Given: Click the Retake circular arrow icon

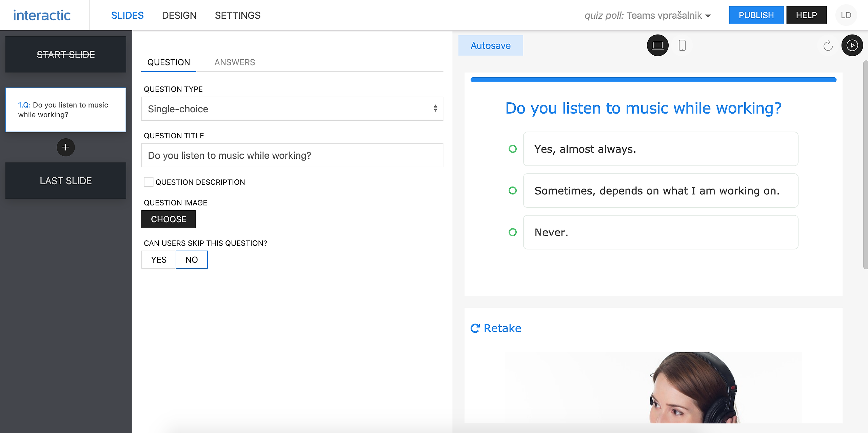Looking at the screenshot, I should tap(475, 328).
